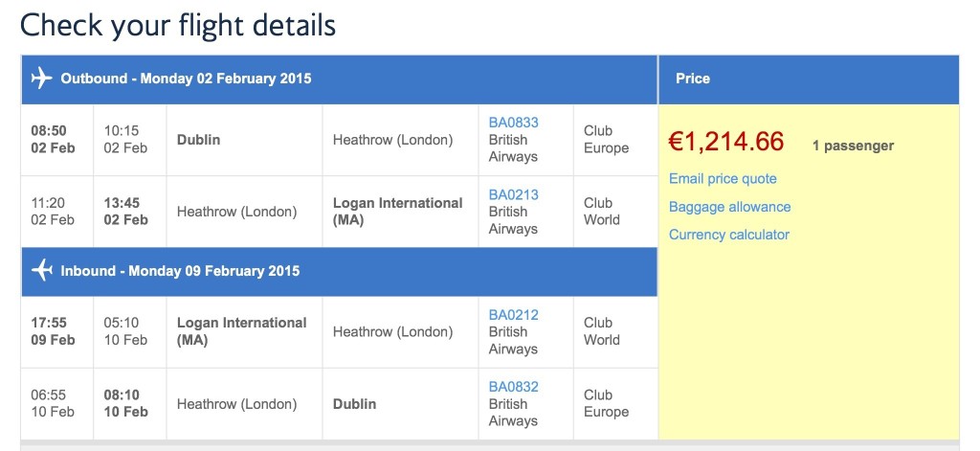This screenshot has width=980, height=451.
Task: Click the Check your flight details heading
Action: (x=178, y=26)
